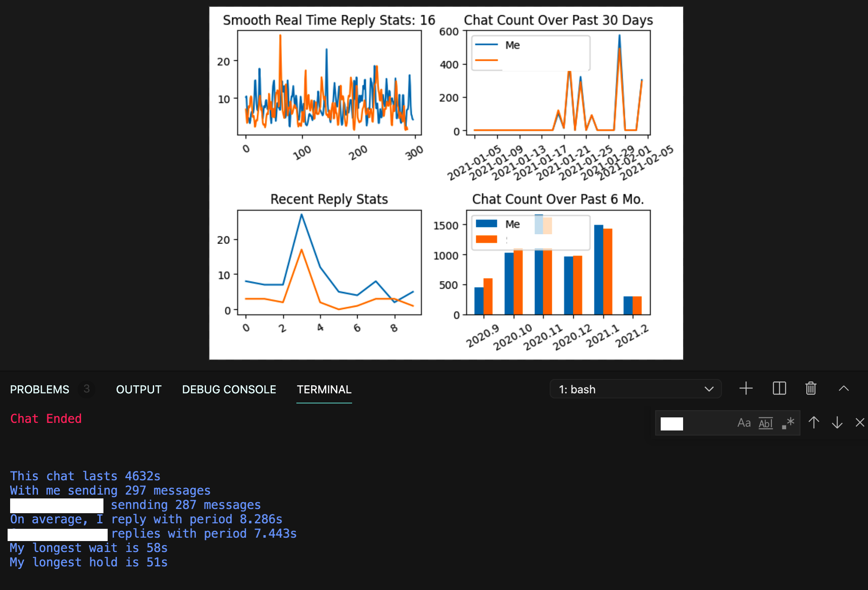Click the problems count badge 3
Screen dimensions: 868x590
(x=87, y=389)
